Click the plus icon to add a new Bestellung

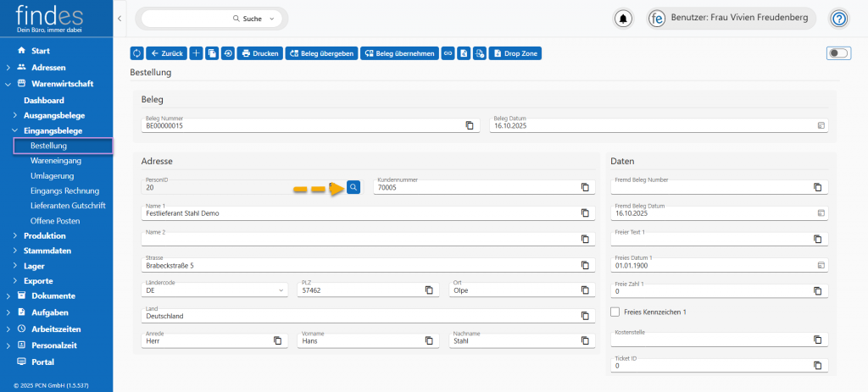pyautogui.click(x=197, y=53)
